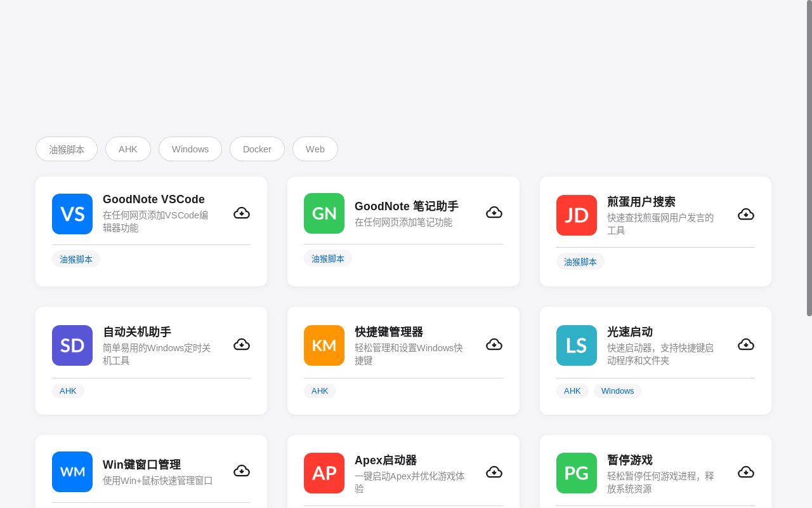Switch to the Windows filter tab

tap(190, 149)
